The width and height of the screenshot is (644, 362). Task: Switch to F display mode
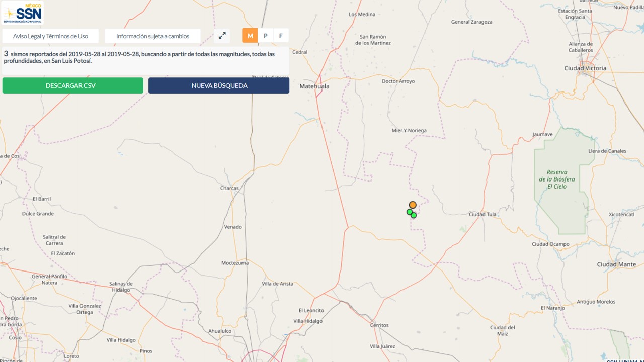pos(281,36)
